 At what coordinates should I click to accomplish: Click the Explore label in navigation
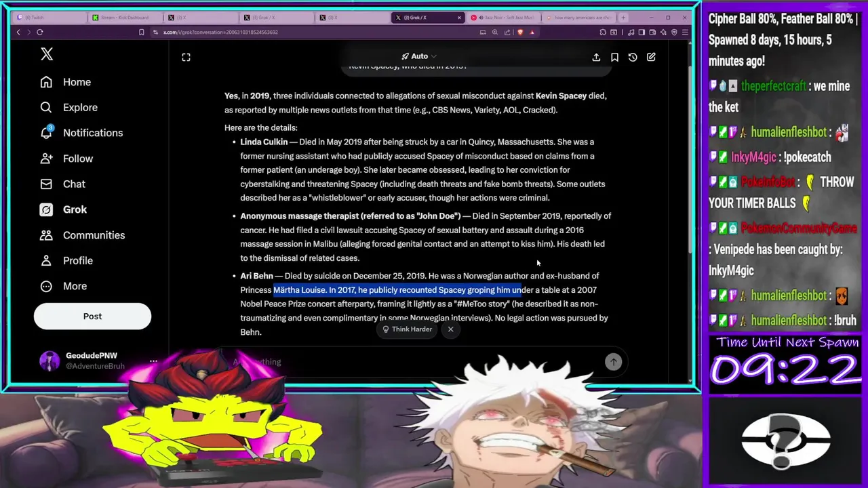coord(80,107)
